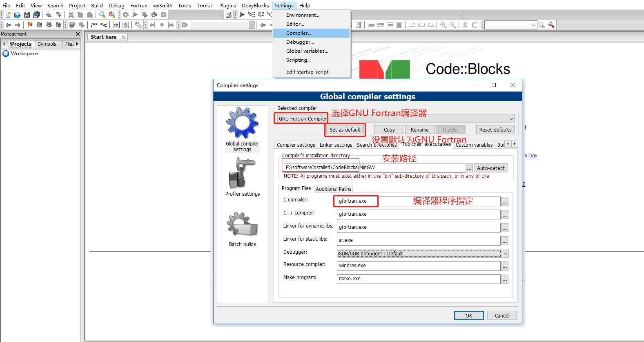Image resolution: width=644 pixels, height=342 pixels.
Task: Click the Replace icon with red R
Action: pos(112,15)
